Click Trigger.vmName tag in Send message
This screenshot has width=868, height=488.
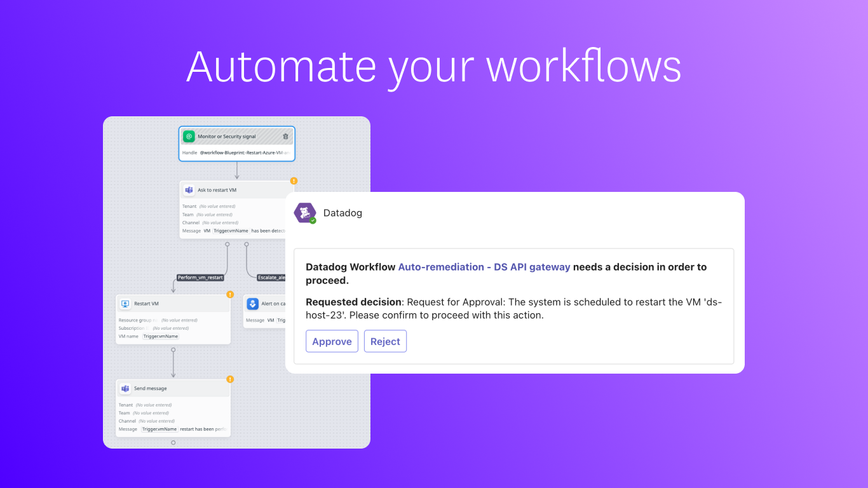[159, 429]
